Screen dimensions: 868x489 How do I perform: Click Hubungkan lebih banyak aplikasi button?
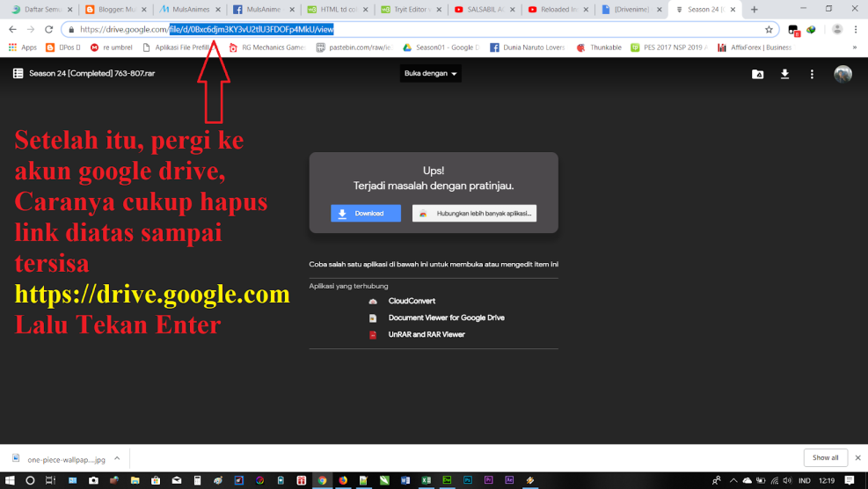pyautogui.click(x=474, y=213)
